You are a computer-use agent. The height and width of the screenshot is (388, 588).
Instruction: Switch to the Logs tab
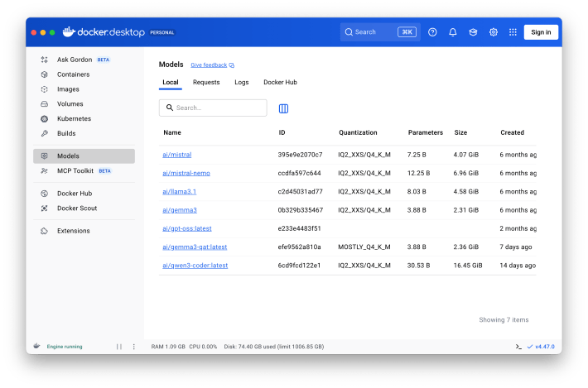[242, 82]
